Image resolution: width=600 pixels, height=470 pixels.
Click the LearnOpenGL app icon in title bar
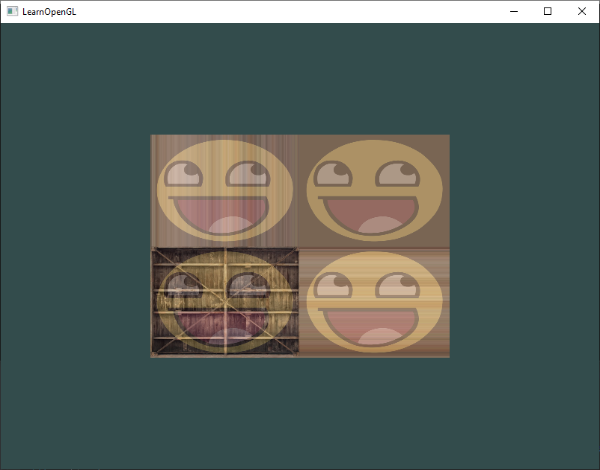(12, 11)
